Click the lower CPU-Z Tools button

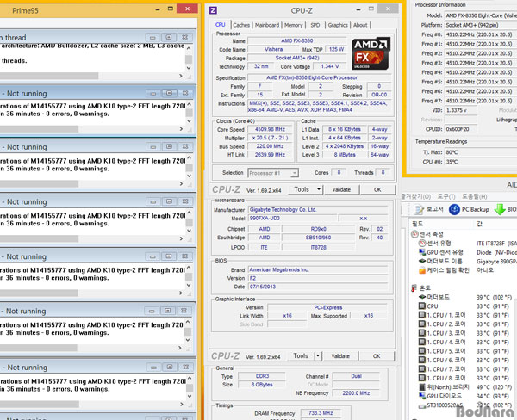301,356
